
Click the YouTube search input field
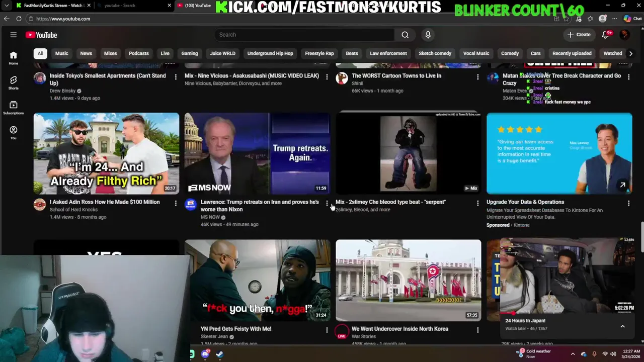click(305, 35)
